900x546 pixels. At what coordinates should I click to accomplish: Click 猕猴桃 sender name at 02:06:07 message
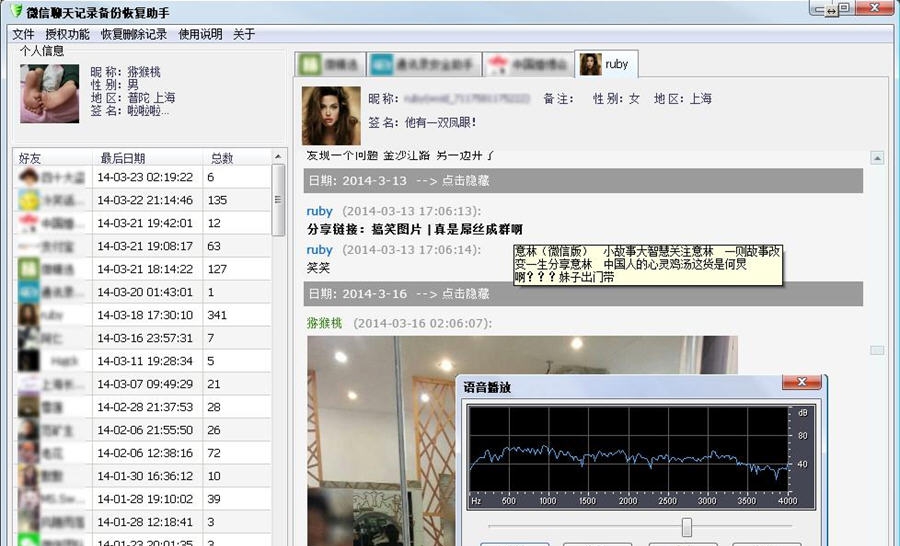click(324, 323)
